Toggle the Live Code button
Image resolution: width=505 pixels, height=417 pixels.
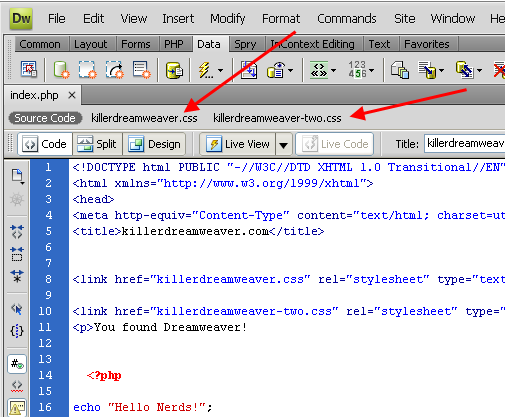(335, 144)
